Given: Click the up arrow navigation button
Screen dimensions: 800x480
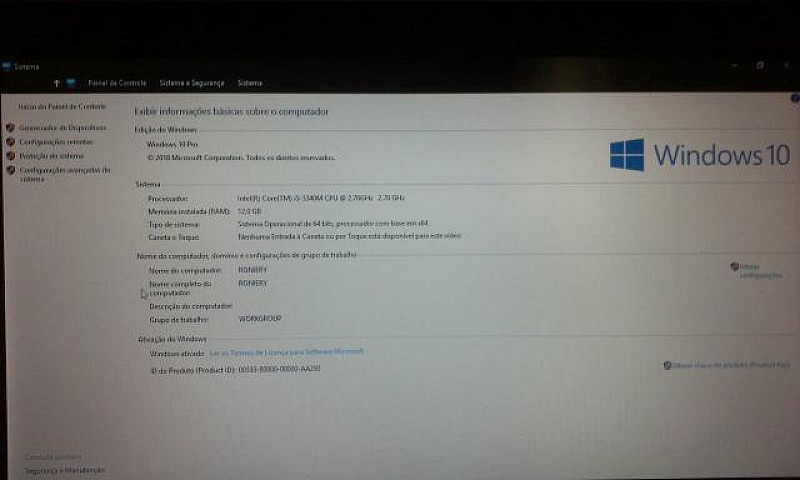Looking at the screenshot, I should pos(57,83).
